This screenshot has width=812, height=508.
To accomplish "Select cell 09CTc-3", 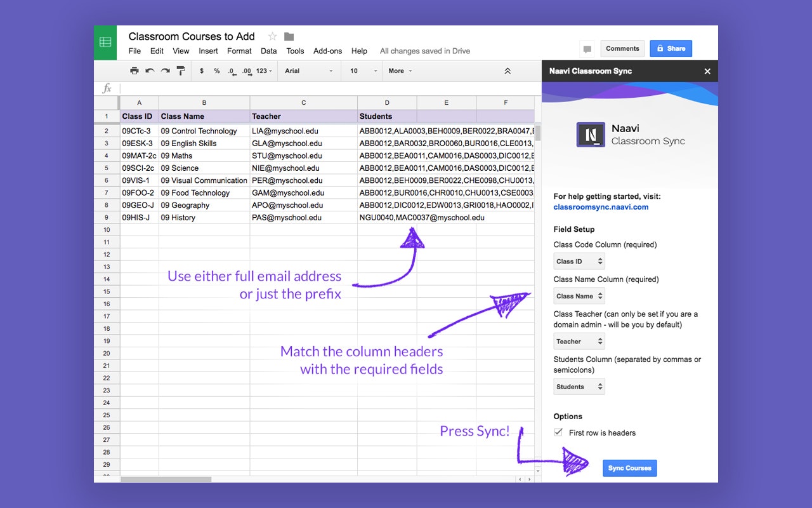I will coord(139,131).
